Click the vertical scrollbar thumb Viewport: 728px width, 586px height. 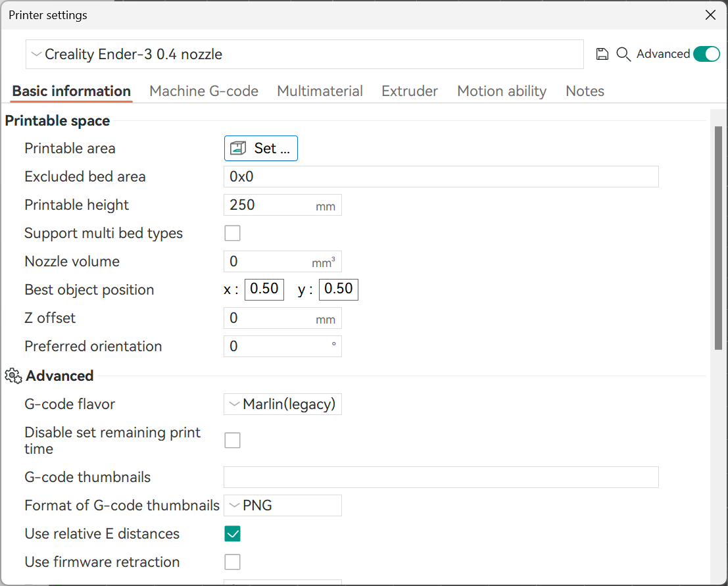click(x=718, y=237)
